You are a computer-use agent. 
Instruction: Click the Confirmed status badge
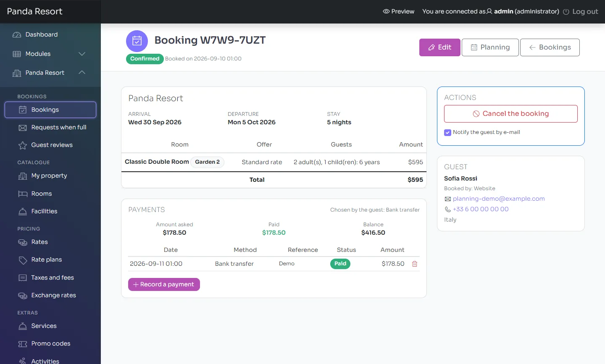click(x=145, y=59)
